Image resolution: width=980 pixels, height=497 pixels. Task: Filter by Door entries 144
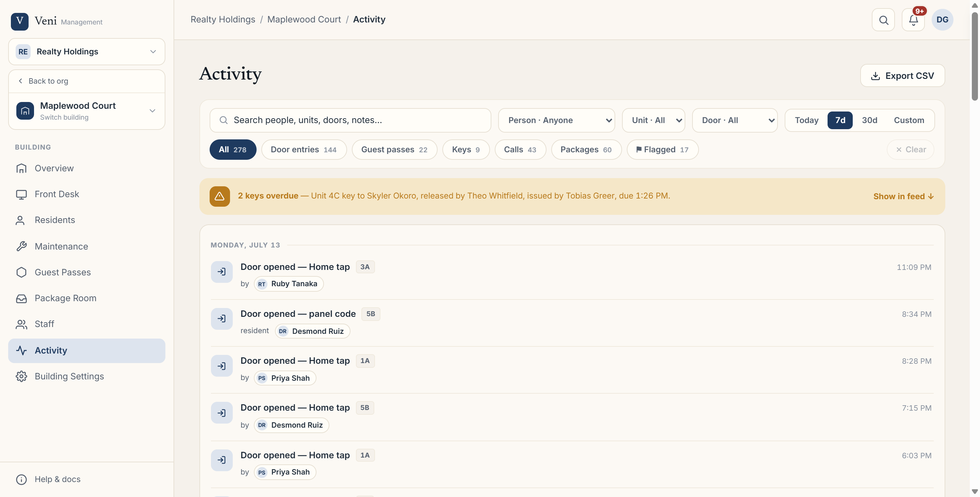304,149
